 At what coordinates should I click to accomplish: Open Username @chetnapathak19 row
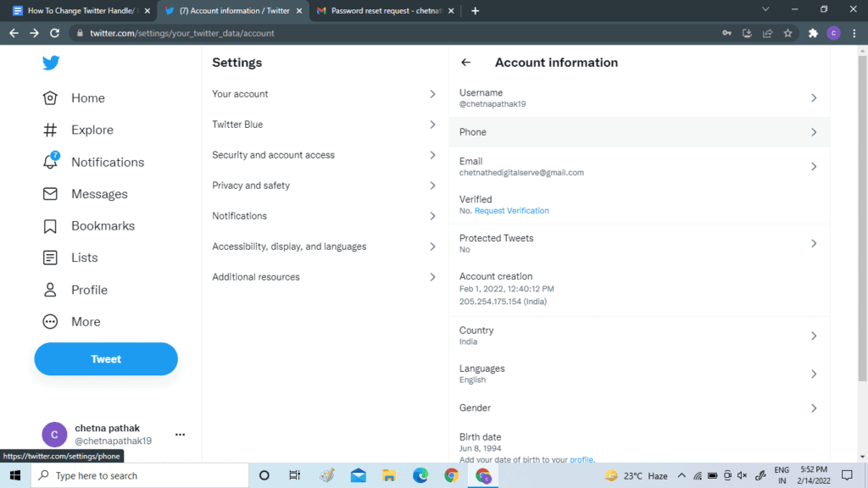tap(639, 98)
